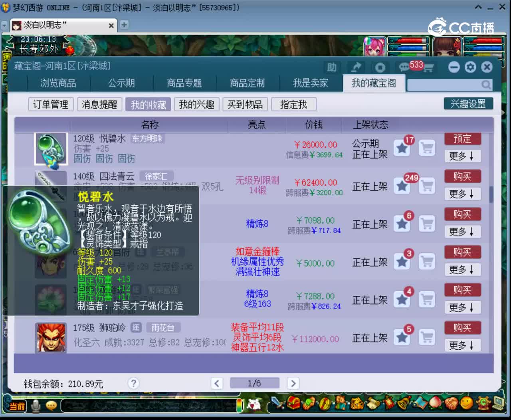Click favorite star on ¥7098.00 row
Viewport: 511px width, 420px height.
(x=402, y=224)
